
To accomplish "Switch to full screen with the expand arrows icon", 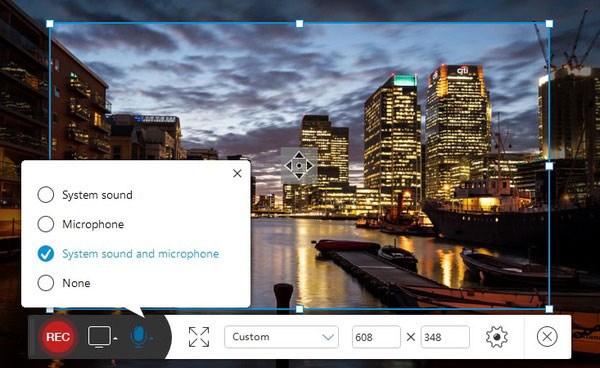I will (x=199, y=337).
